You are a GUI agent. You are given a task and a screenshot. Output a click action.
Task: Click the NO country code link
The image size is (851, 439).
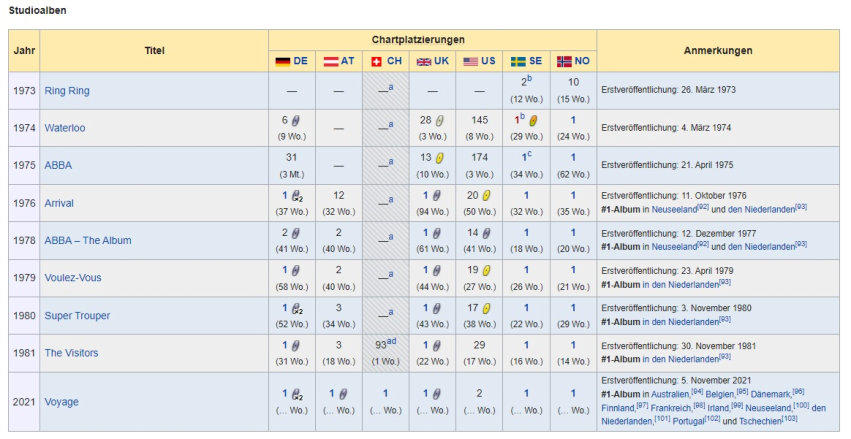click(582, 61)
